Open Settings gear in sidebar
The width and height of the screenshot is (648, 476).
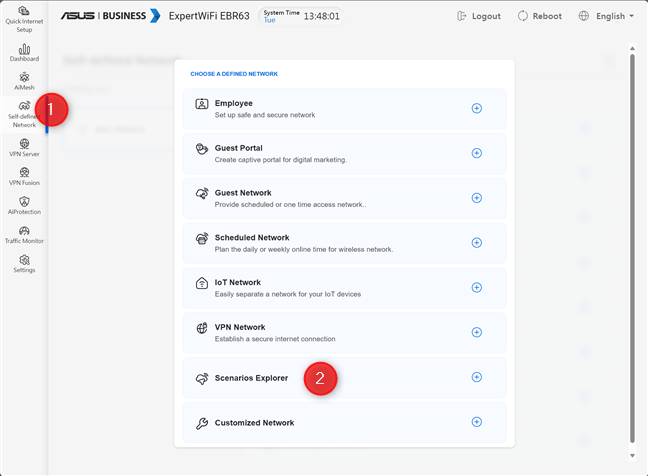[x=24, y=264]
